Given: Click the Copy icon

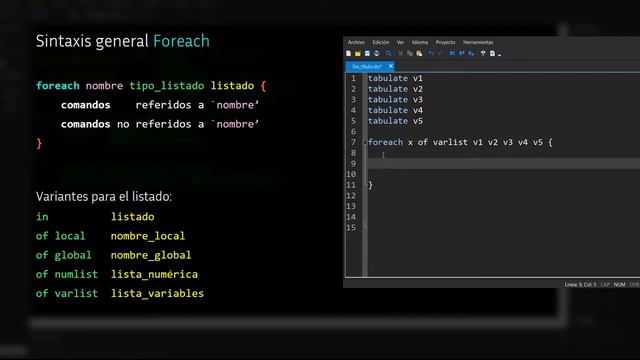Looking at the screenshot, I should pos(410,53).
